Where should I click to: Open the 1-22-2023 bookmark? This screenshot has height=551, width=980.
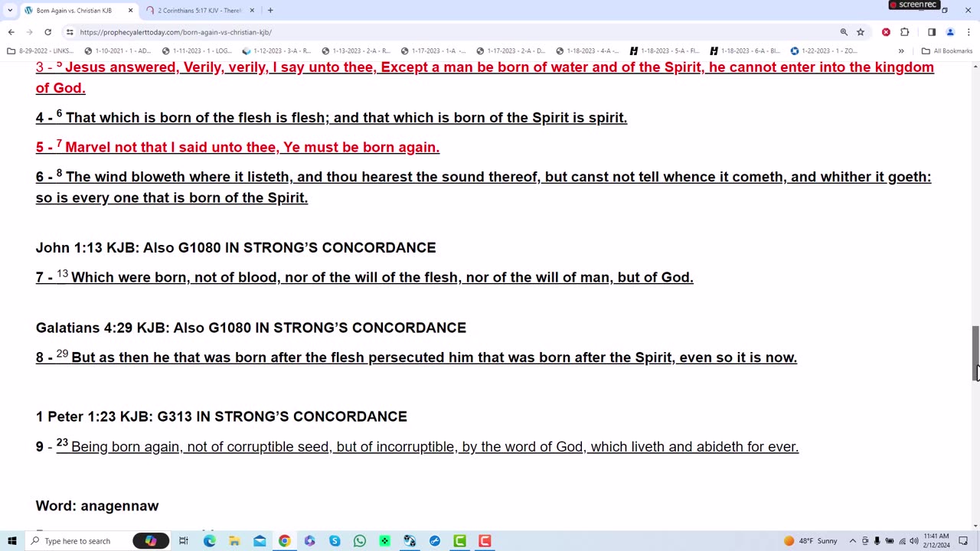coord(824,51)
